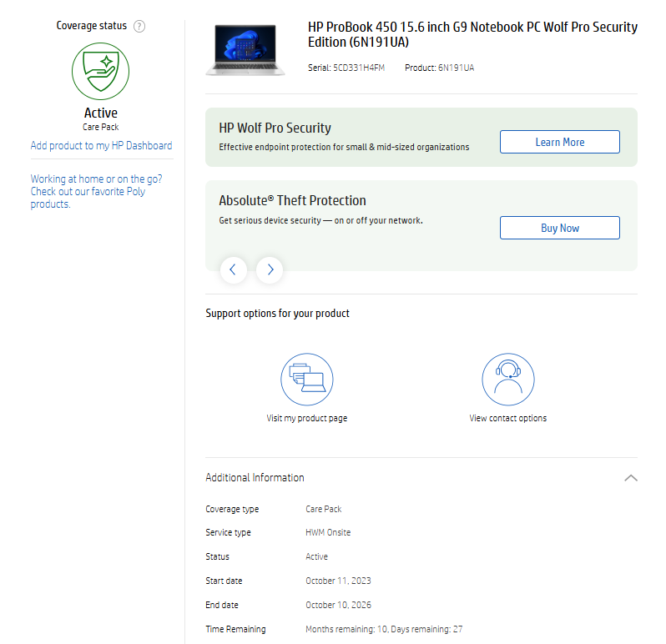Click the green shield coverage status icon
This screenshot has width=666, height=644.
100,72
